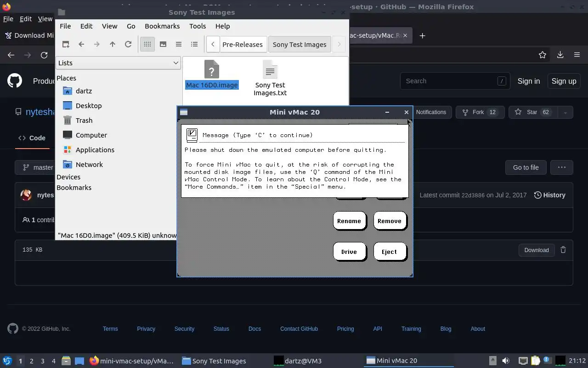The height and width of the screenshot is (368, 588).
Task: Open commit History link
Action: coord(549,195)
